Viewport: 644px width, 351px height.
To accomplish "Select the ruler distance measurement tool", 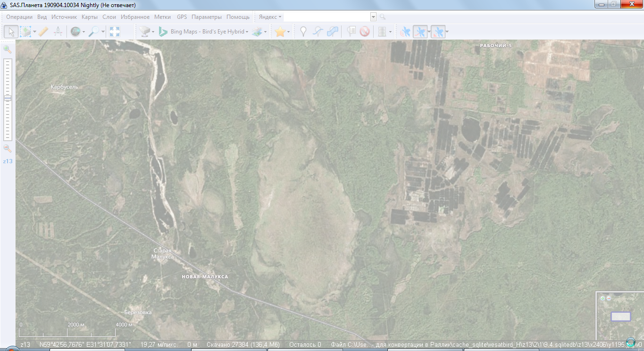I will point(43,32).
